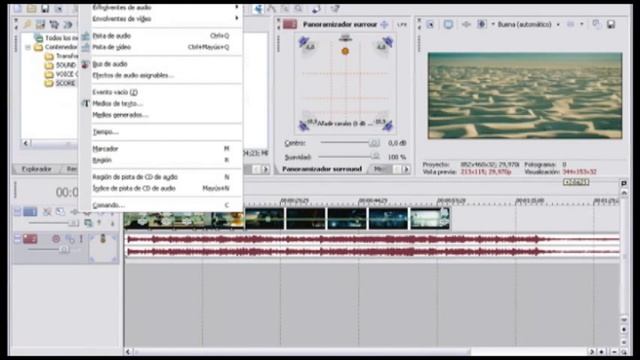Screen dimensions: 640x360
Task: Click the external monitor preview icon
Action: click(448, 25)
